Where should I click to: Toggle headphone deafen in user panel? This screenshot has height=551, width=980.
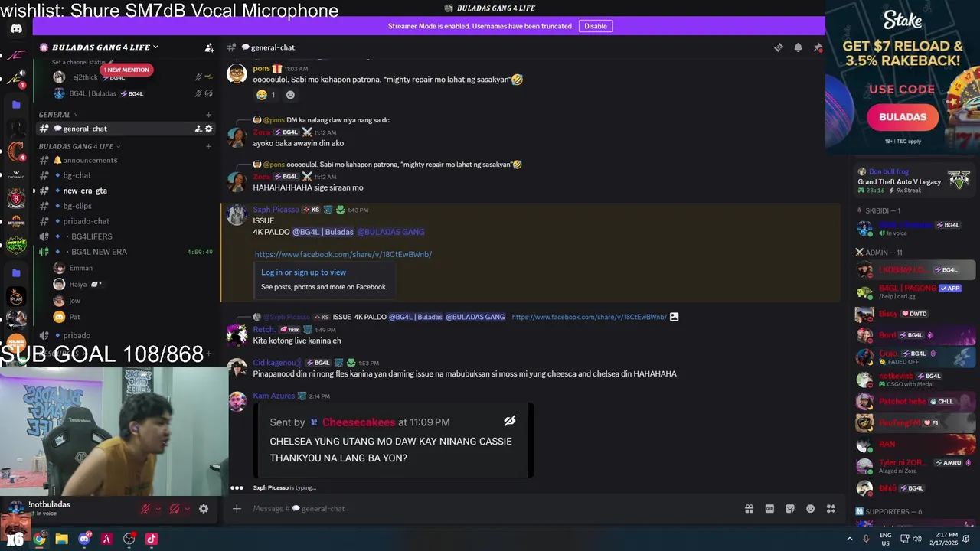click(x=175, y=508)
